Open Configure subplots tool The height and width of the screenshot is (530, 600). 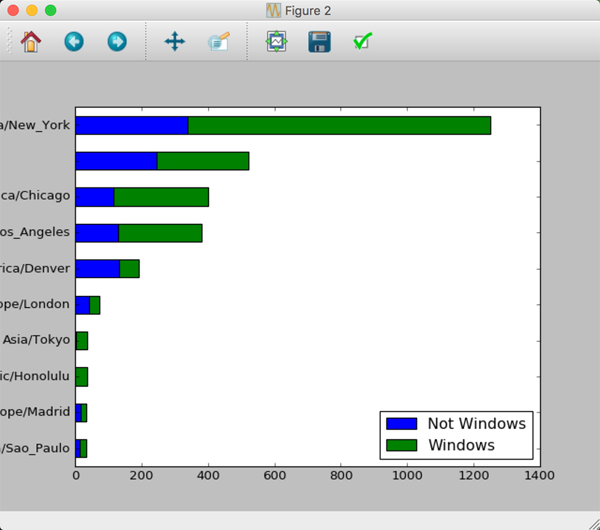(276, 41)
